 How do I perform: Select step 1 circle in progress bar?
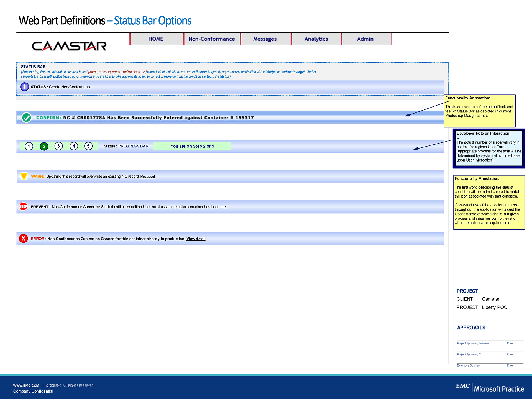29,146
